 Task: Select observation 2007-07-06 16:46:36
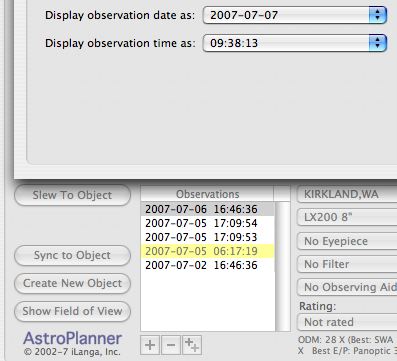pyautogui.click(x=208, y=209)
